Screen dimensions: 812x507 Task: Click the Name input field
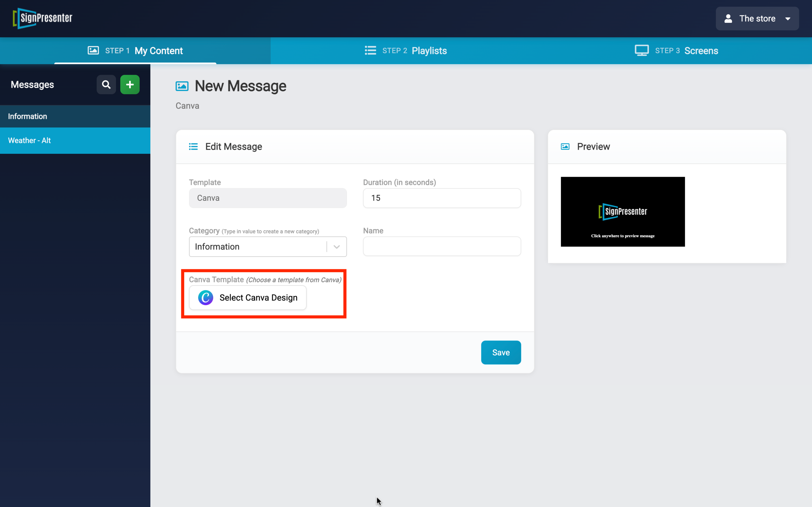pyautogui.click(x=441, y=246)
